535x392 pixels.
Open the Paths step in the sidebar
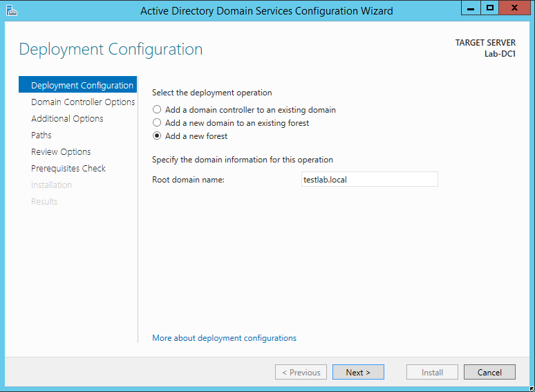click(41, 136)
